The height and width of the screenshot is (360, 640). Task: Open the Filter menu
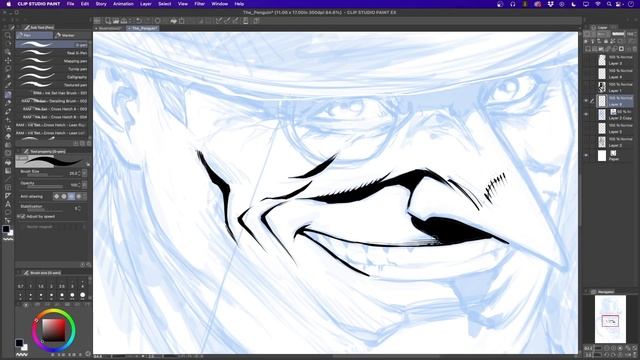(199, 4)
